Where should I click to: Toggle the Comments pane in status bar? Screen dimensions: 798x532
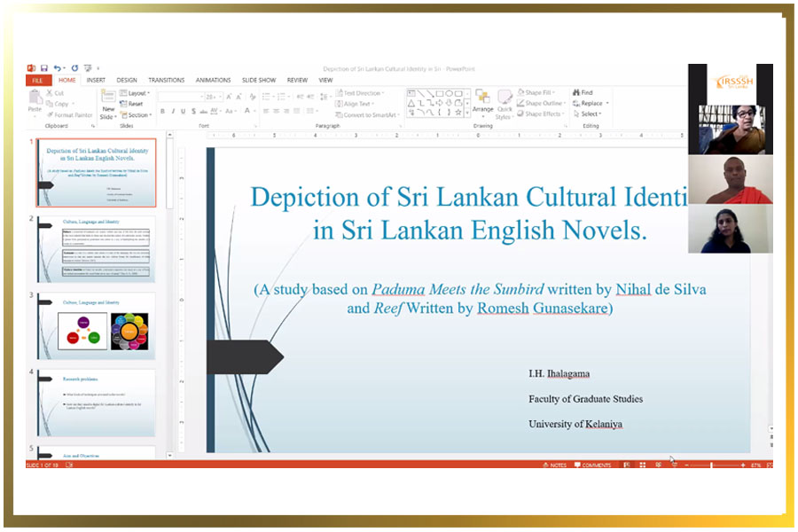pos(592,465)
